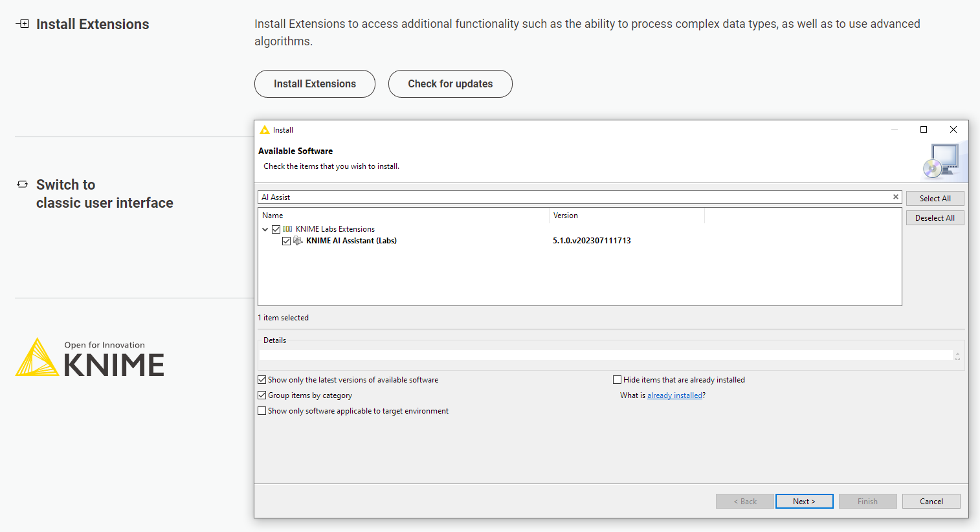Click the Install Extensions pill button
980x532 pixels.
click(315, 84)
